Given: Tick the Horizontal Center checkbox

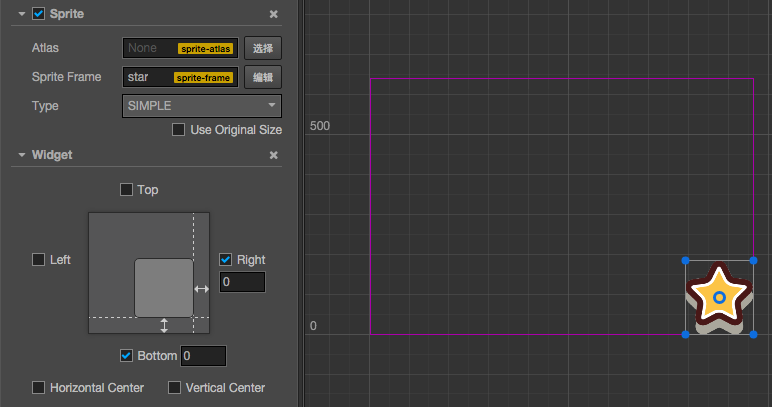Looking at the screenshot, I should (39, 387).
